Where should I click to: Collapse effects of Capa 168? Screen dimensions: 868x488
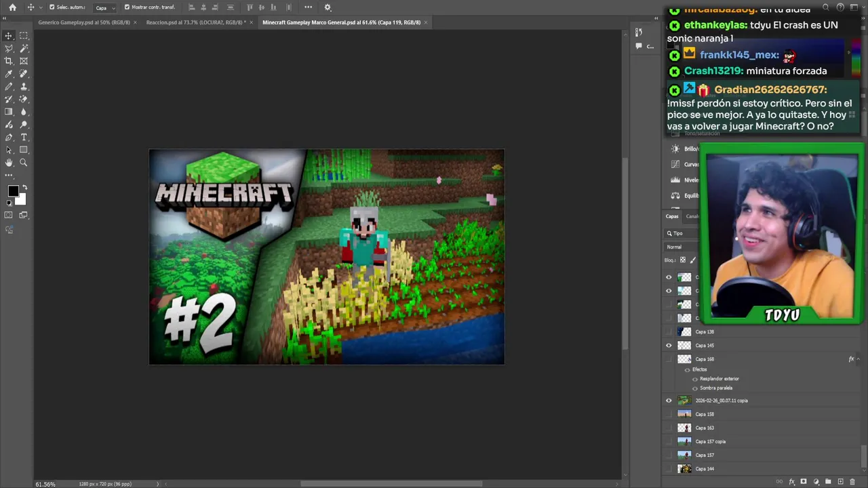(858, 359)
